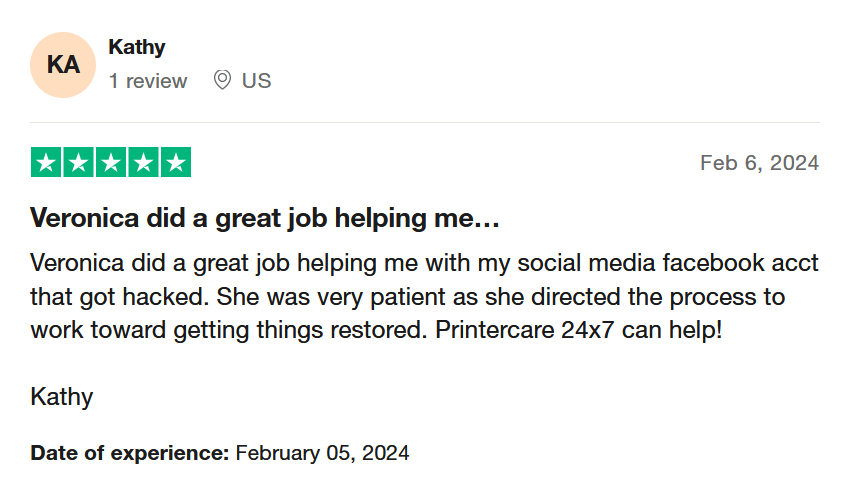This screenshot has width=851, height=486.
Task: Click the 'Date of experience:' label
Action: [130, 453]
